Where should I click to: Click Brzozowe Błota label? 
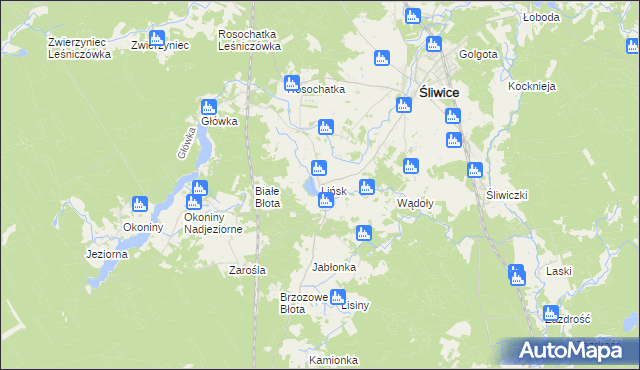[304, 303]
